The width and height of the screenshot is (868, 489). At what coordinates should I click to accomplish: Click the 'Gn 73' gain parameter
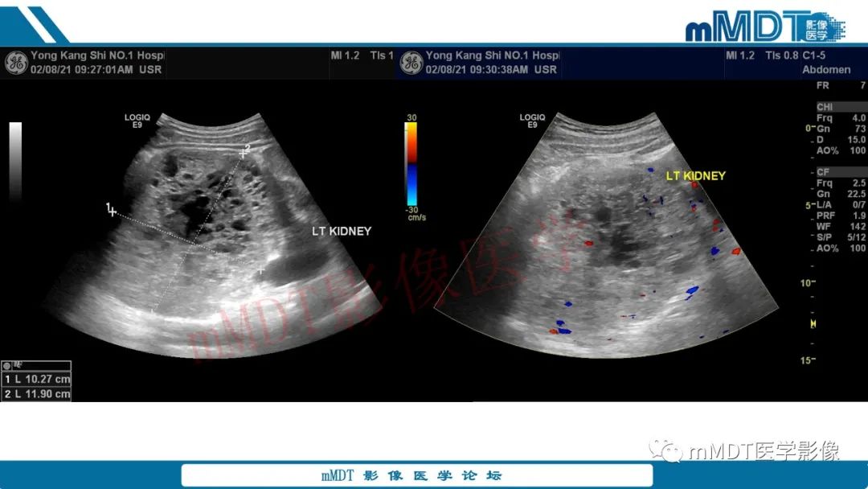click(x=841, y=129)
